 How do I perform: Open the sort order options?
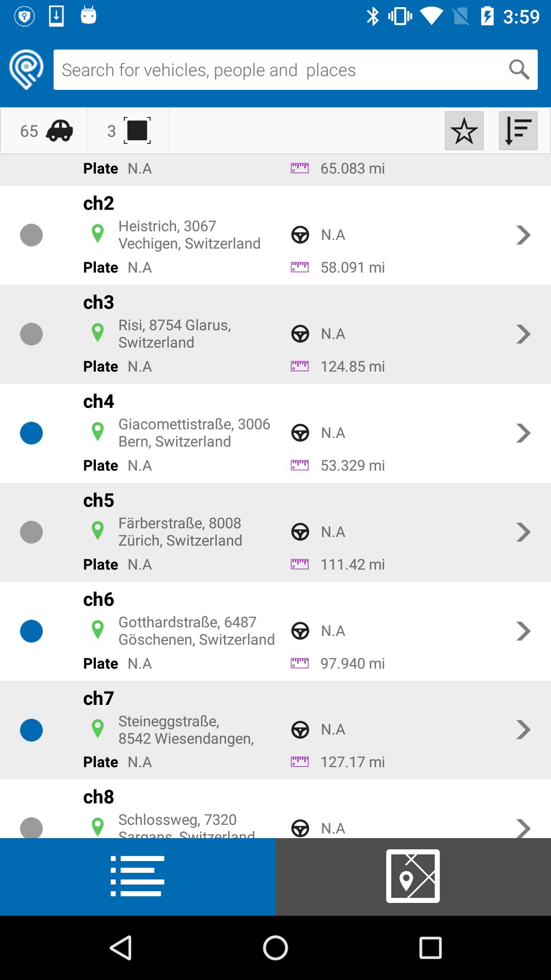coord(518,131)
